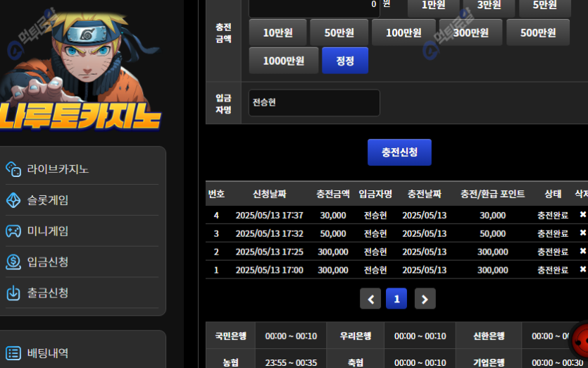Delete deposit row number 2
The height and width of the screenshot is (368, 588).
point(583,251)
